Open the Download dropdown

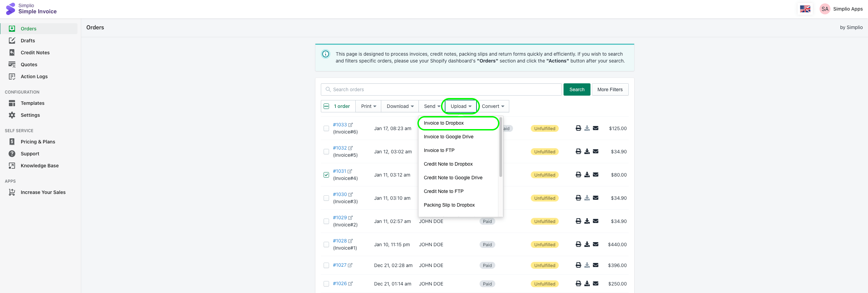[x=400, y=106]
